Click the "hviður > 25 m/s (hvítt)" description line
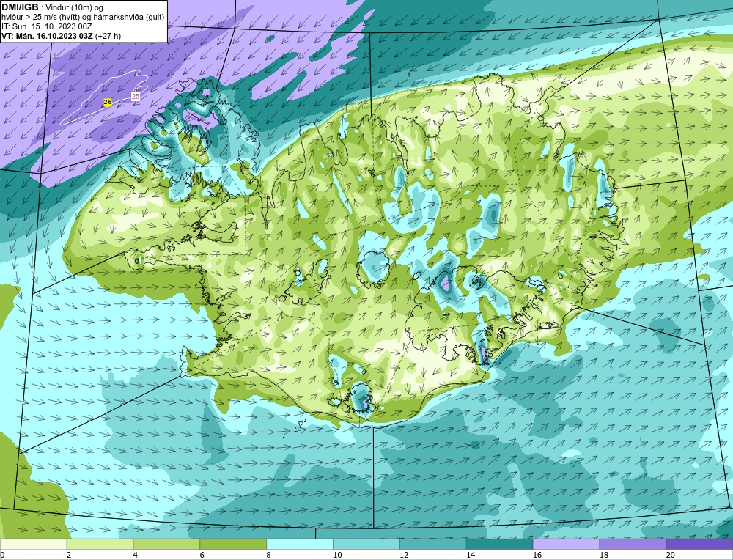The image size is (733, 560). (x=42, y=18)
